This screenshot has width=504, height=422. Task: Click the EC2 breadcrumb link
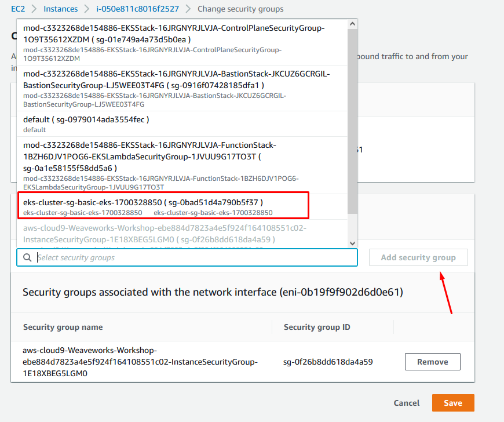click(x=18, y=9)
